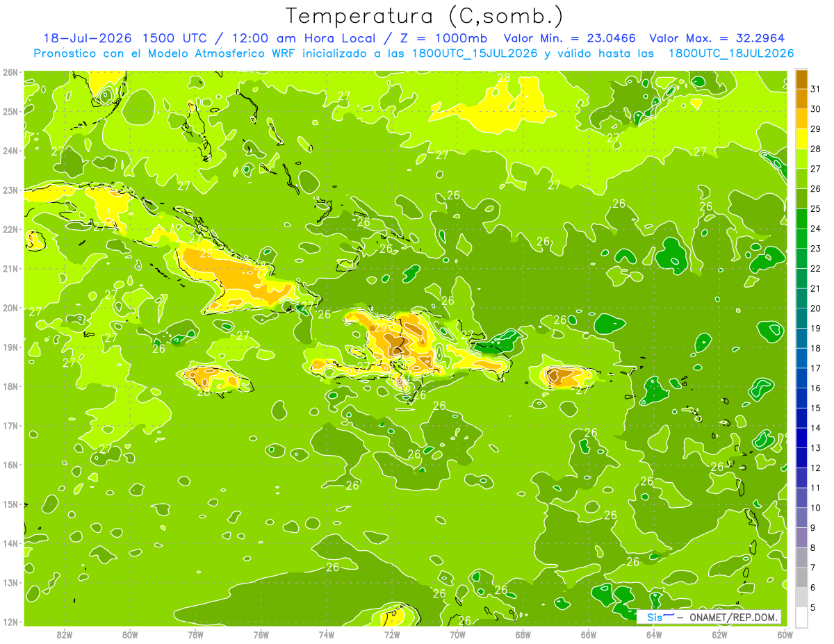Click the '76W' longitude axis label
The height and width of the screenshot is (644, 834).
pos(261,634)
